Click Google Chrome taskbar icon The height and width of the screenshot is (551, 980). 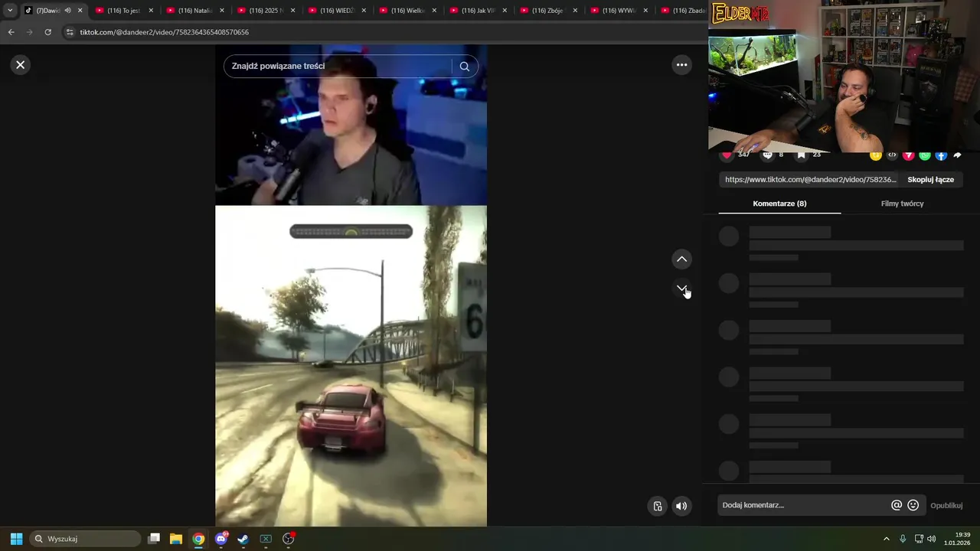pos(198,539)
